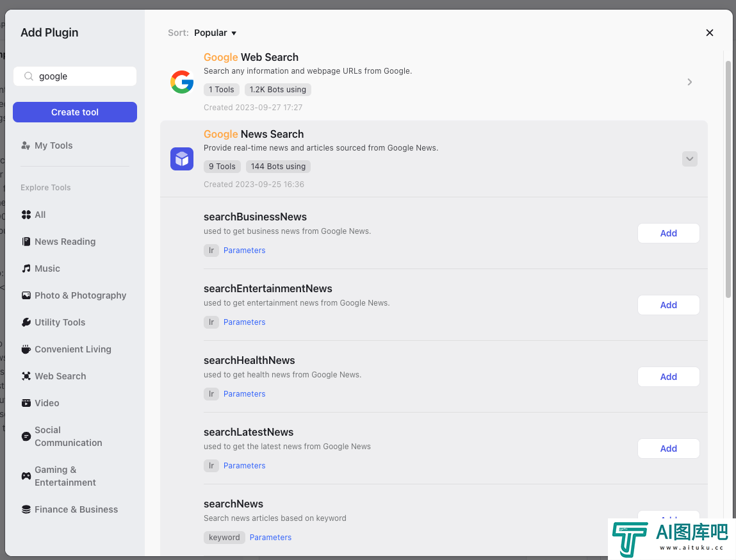This screenshot has height=560, width=736.
Task: Expand the Google Web Search plugin chevron
Action: click(689, 82)
